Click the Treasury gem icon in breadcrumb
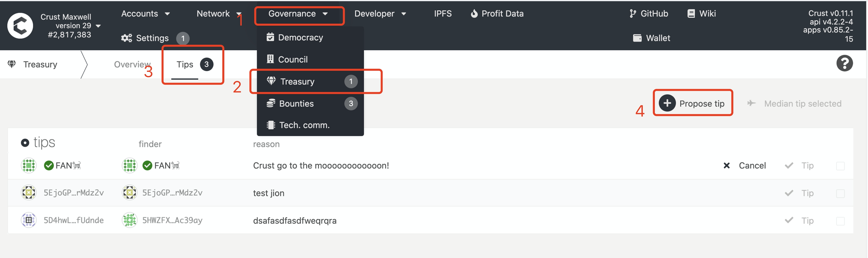 click(12, 64)
